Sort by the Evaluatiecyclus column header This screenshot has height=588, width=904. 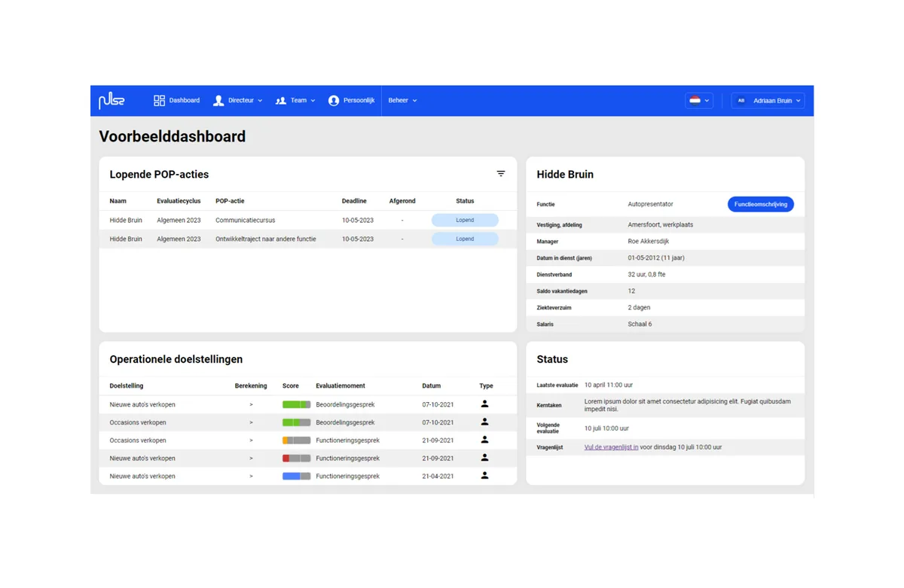[x=179, y=201]
